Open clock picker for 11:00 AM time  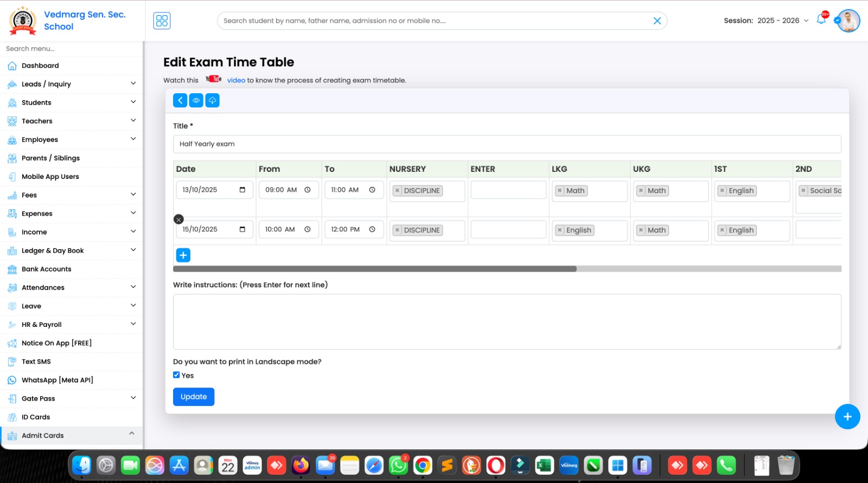pos(372,190)
